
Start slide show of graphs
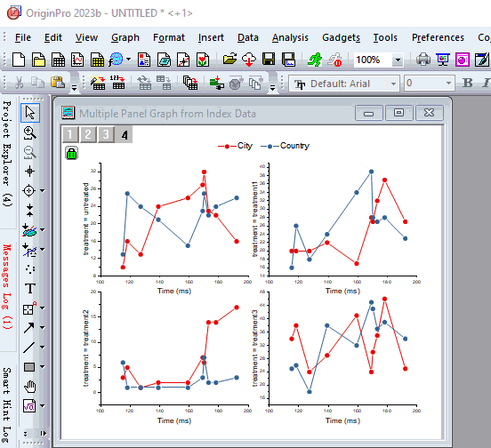443,60
